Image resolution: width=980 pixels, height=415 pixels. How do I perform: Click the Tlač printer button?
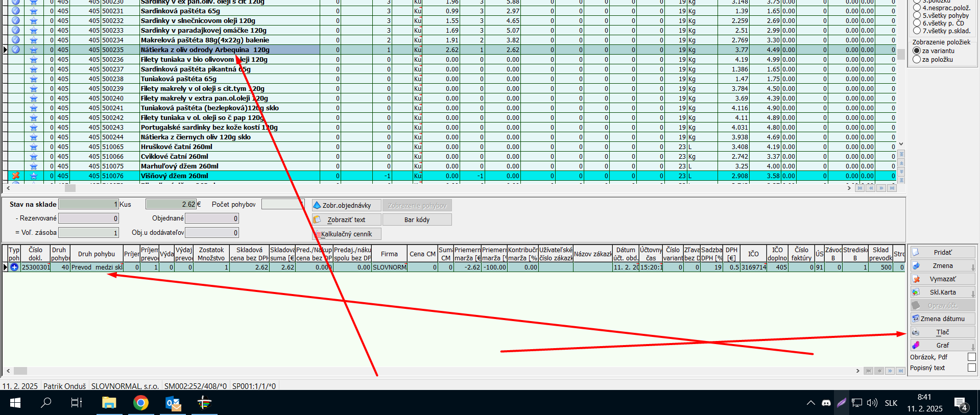tap(942, 332)
